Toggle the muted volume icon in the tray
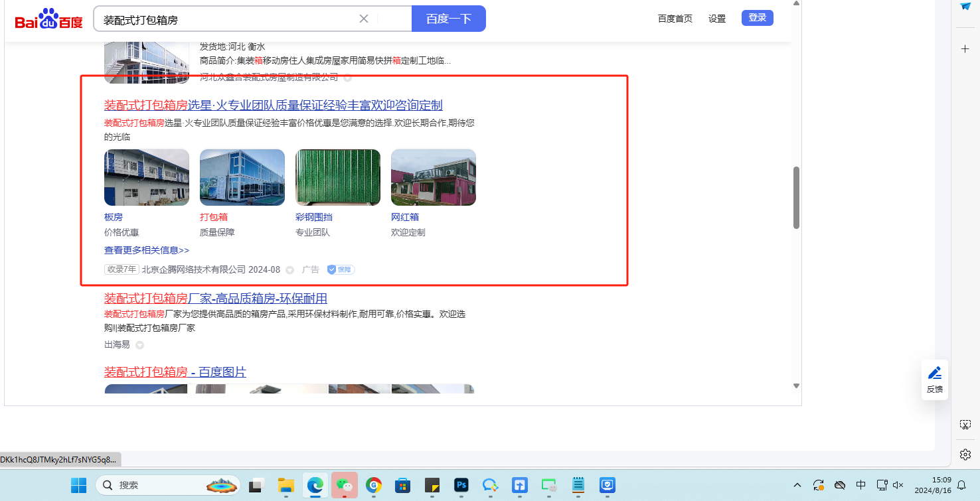980x501 pixels. tap(898, 485)
